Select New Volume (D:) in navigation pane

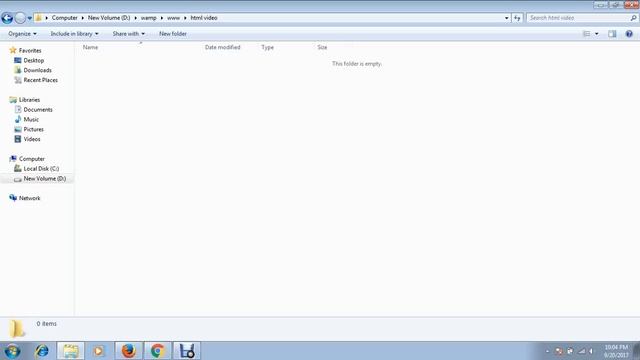[44, 179]
